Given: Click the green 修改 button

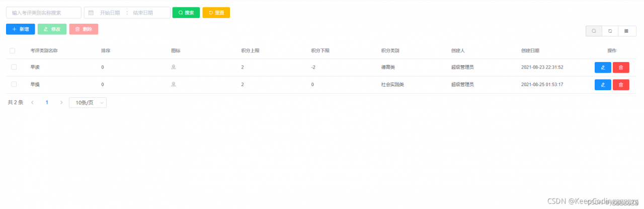Looking at the screenshot, I should (x=52, y=29).
